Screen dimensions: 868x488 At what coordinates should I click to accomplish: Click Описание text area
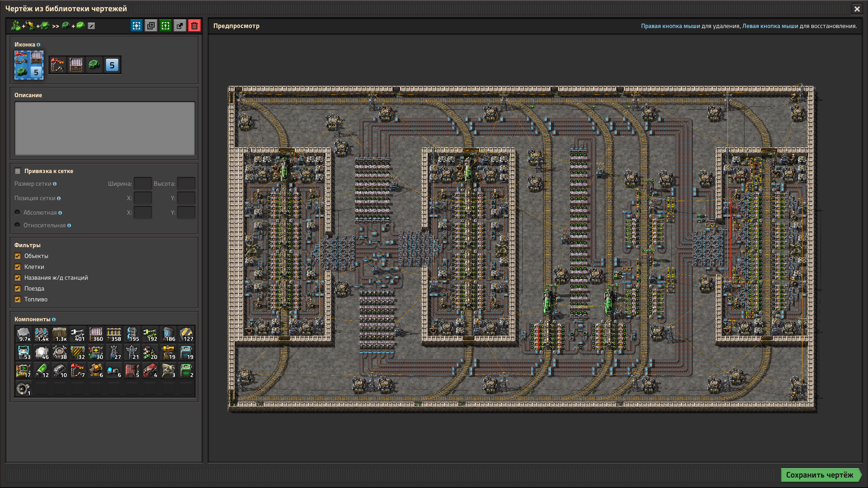pos(105,128)
